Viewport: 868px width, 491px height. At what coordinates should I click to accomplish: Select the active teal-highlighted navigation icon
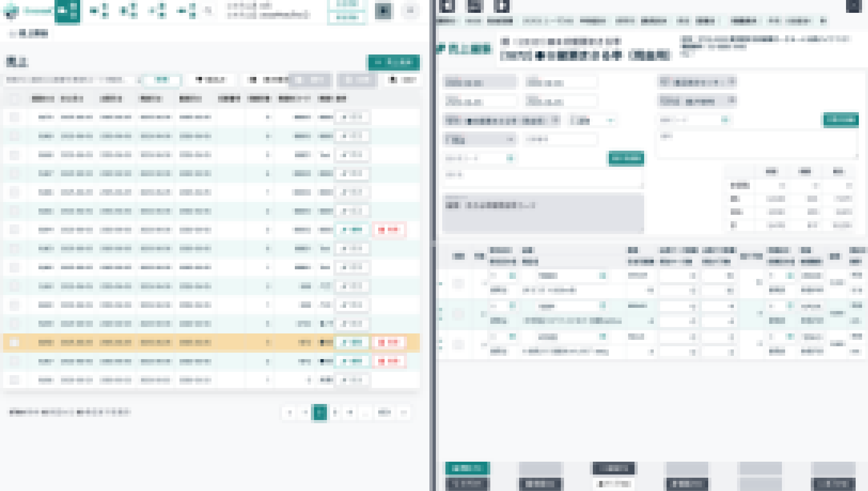pos(67,11)
